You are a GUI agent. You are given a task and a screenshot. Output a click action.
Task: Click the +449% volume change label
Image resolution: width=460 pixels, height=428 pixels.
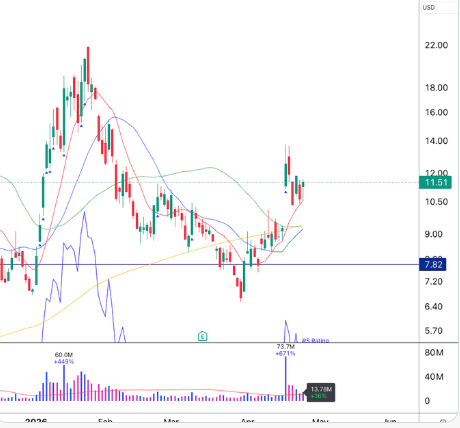click(x=64, y=362)
